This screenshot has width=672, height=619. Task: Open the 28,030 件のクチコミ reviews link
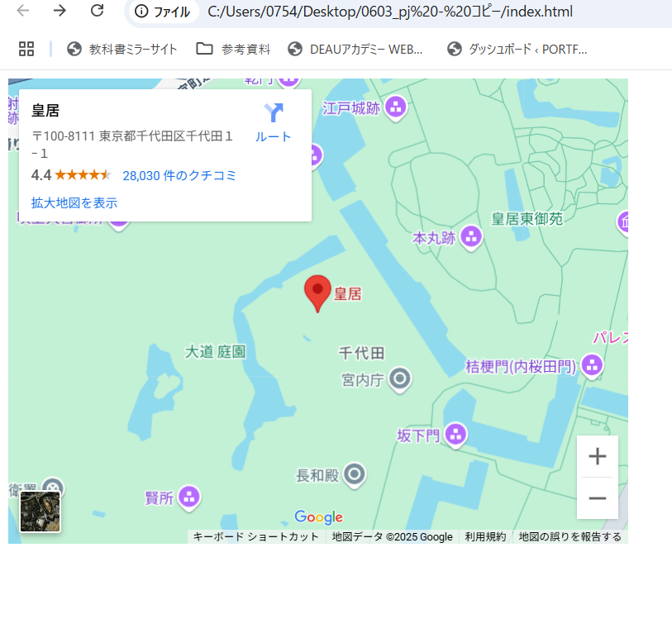pyautogui.click(x=179, y=175)
